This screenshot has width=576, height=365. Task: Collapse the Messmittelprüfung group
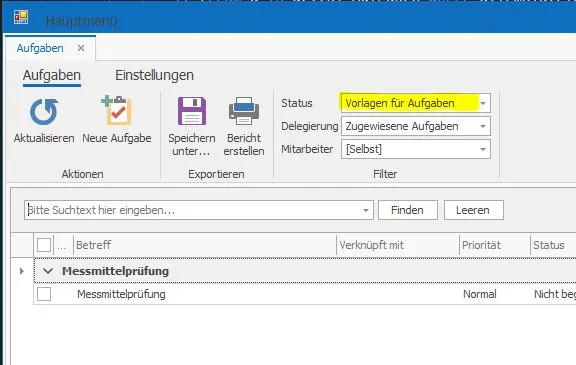(x=48, y=271)
